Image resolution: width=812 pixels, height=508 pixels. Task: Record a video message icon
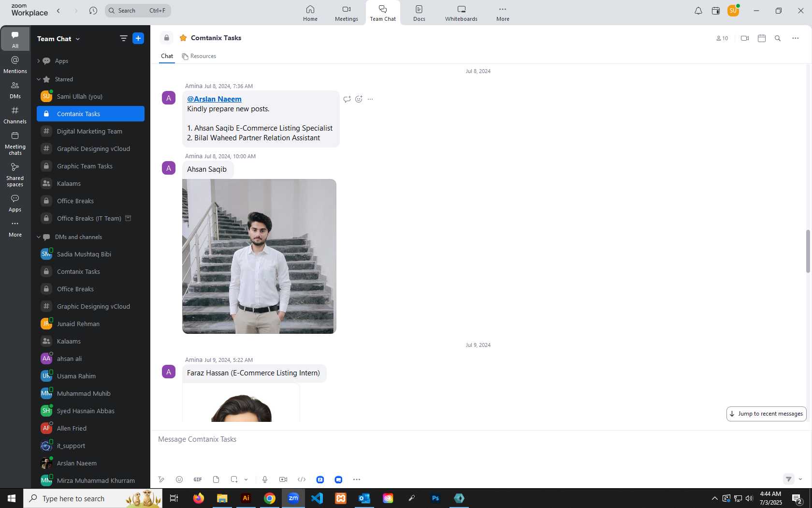point(283,479)
